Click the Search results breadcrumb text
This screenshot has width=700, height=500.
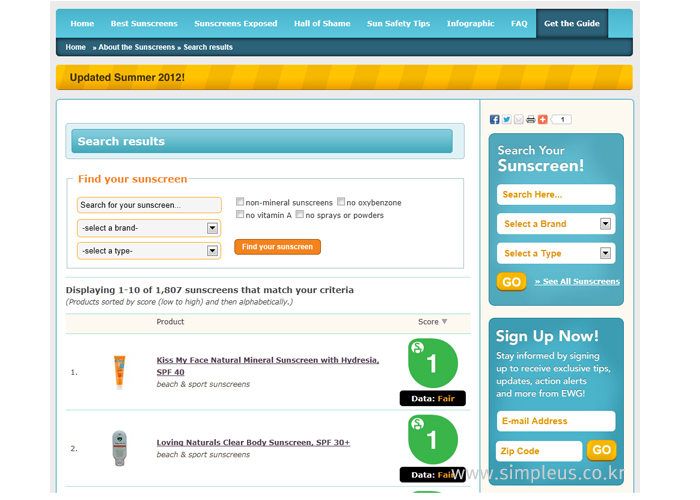(208, 47)
